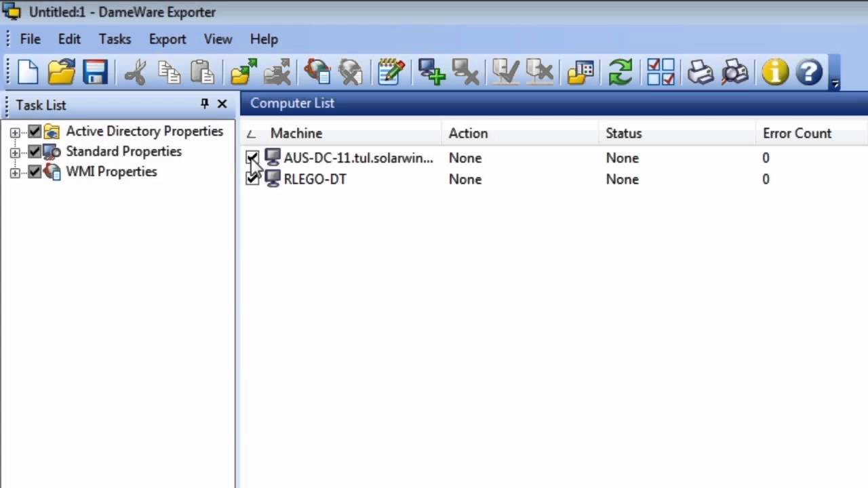Click Status value for AUS-DC-11 row

click(622, 158)
